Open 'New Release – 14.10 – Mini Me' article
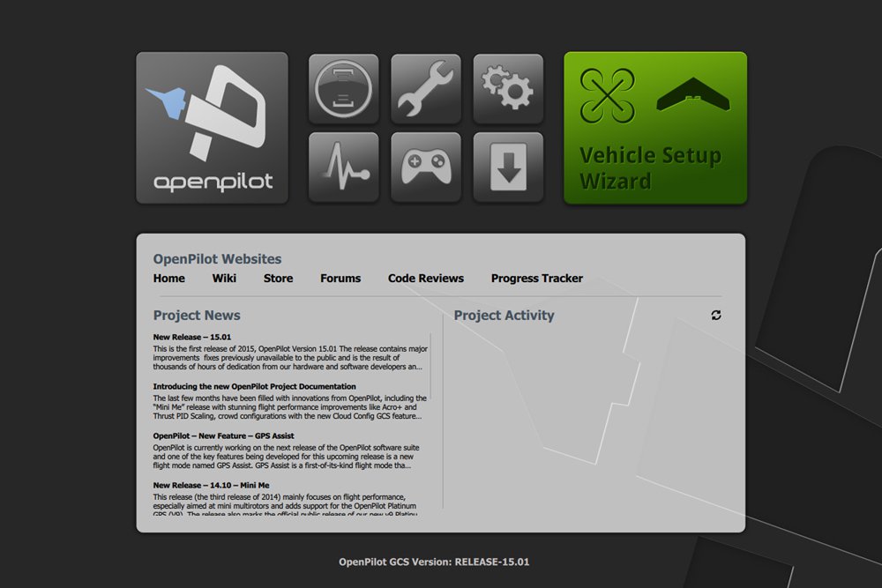 (x=211, y=486)
